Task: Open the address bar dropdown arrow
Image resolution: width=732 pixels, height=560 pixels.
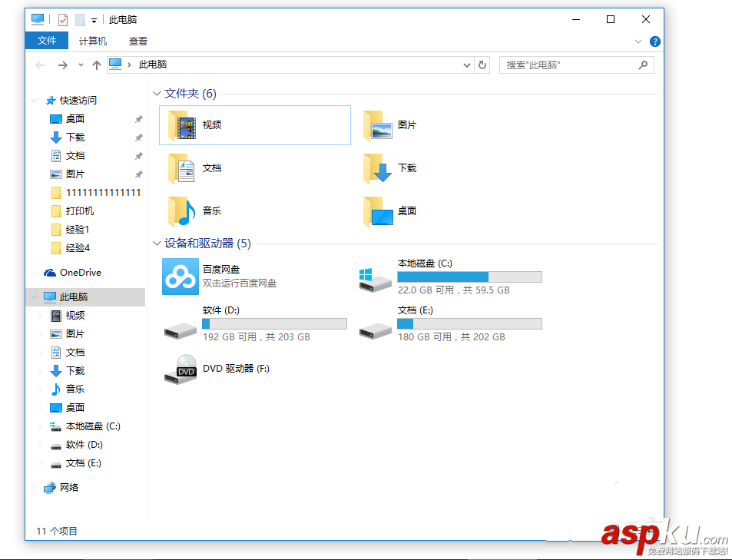Action: [x=466, y=65]
